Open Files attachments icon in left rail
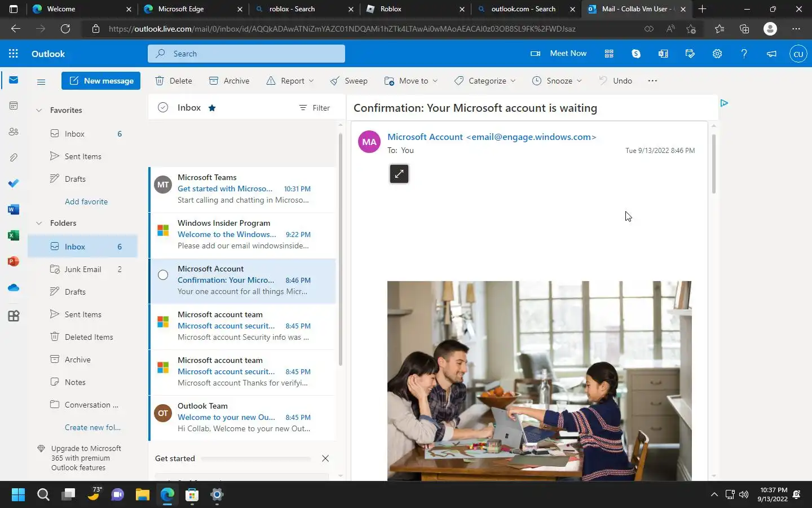The image size is (812, 508). 14,157
